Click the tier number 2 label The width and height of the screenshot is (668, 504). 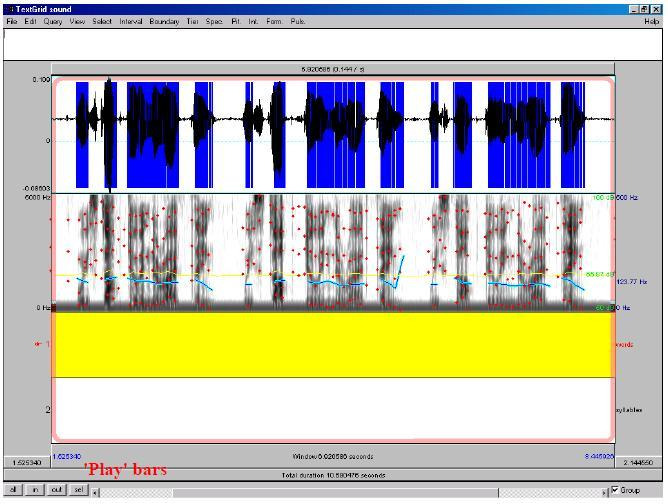tap(48, 409)
